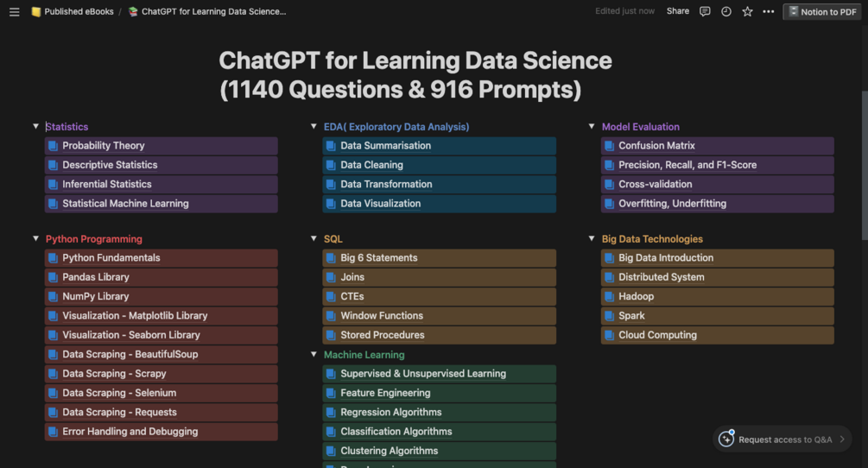Toggle the Big Data Technologies triangle

tap(592, 239)
